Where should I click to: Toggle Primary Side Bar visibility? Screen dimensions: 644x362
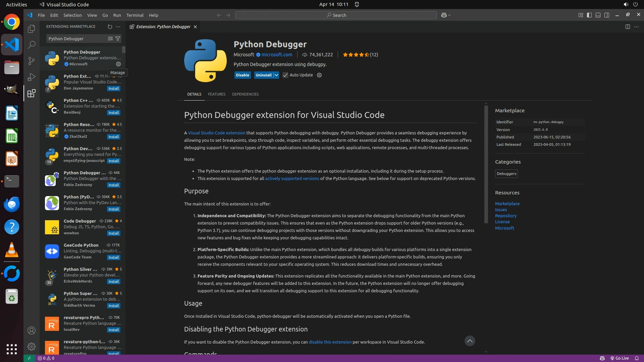[x=589, y=15]
